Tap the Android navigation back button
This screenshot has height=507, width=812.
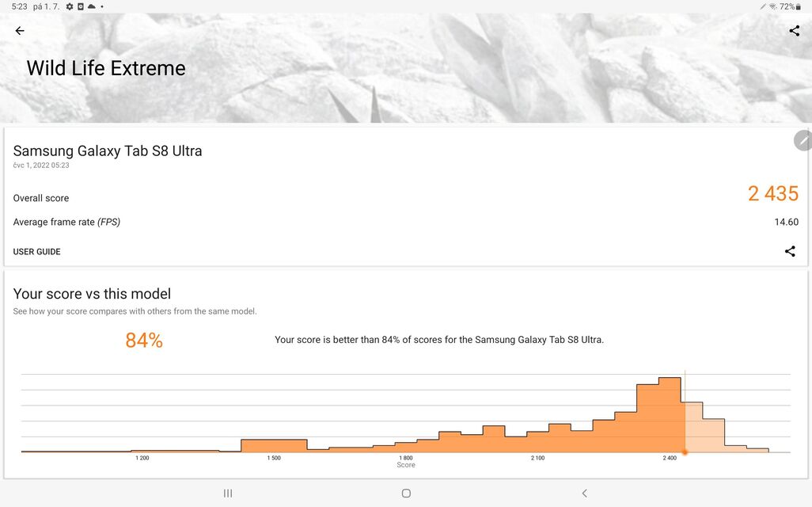(585, 493)
